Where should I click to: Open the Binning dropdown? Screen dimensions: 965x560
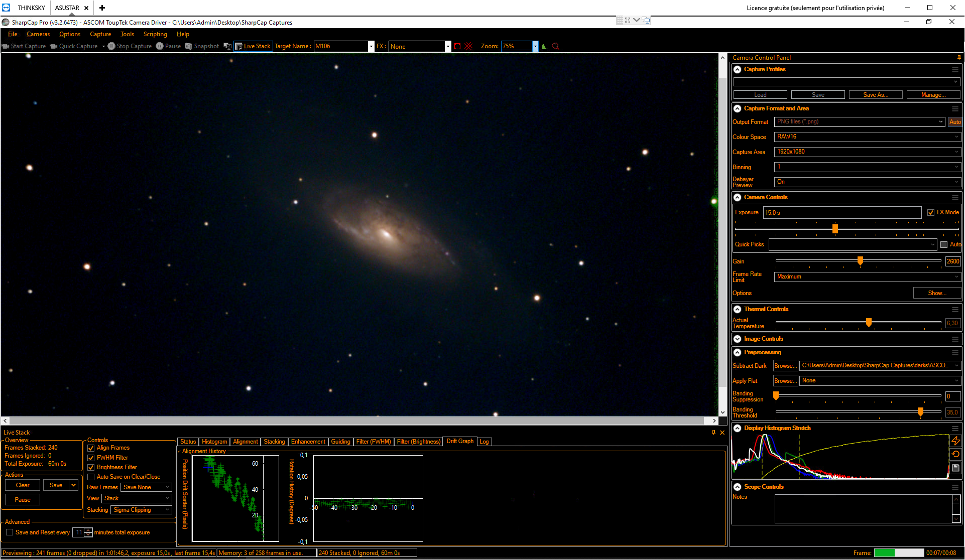[867, 167]
